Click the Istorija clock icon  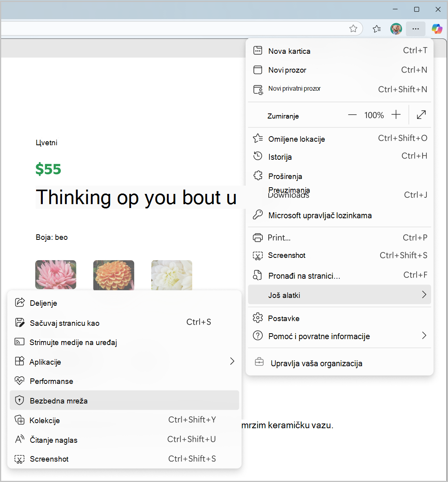click(258, 156)
